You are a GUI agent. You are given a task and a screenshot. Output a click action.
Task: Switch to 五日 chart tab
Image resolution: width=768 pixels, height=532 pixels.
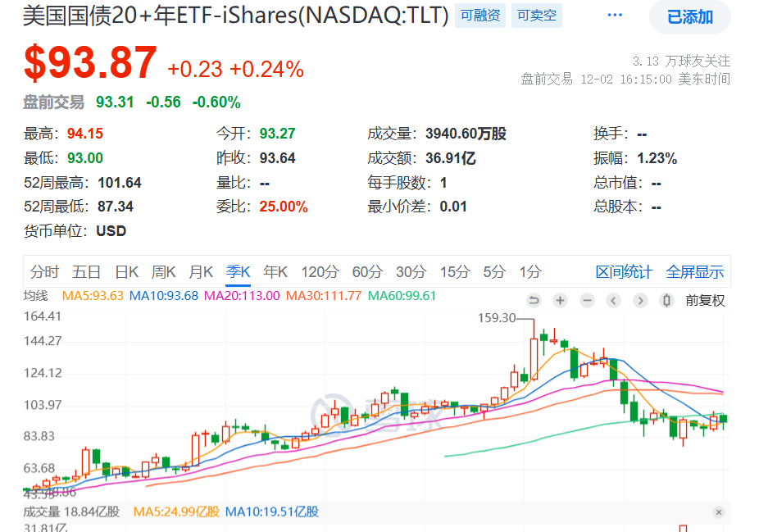click(86, 271)
